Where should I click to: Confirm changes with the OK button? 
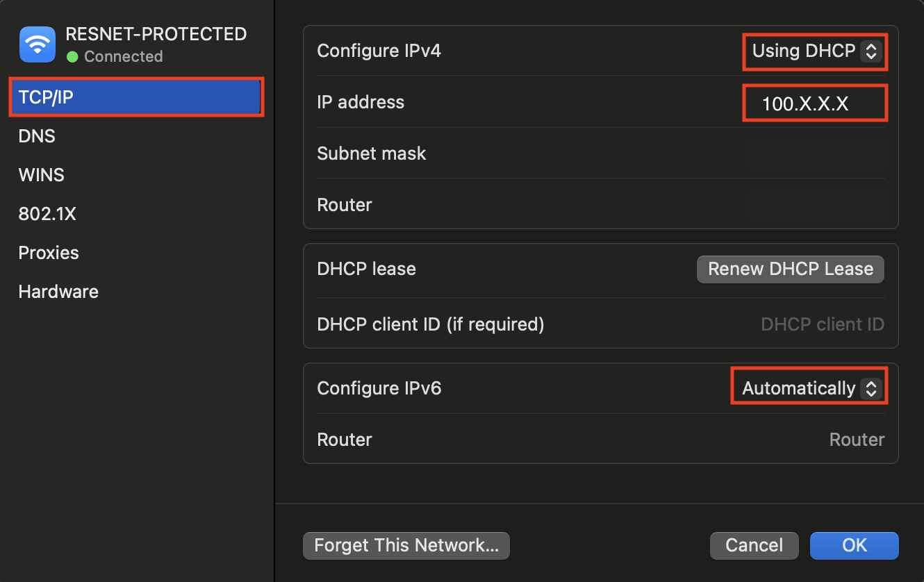tap(854, 545)
